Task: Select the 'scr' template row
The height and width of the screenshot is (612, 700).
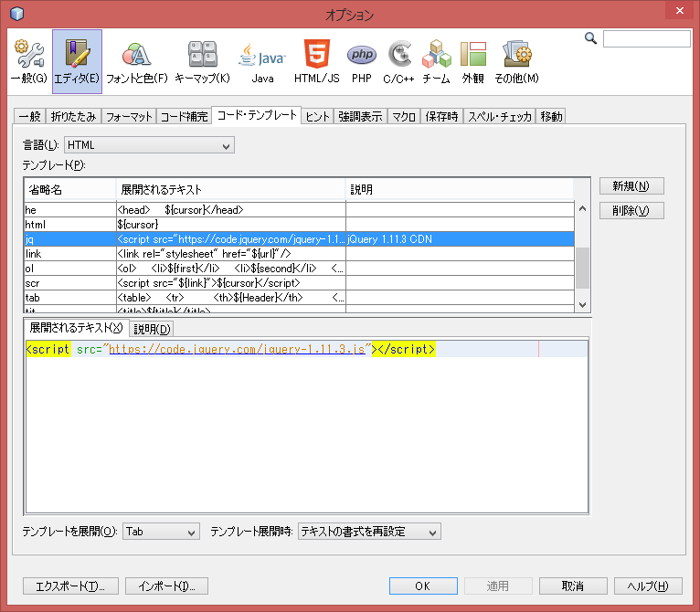Action: [299, 283]
